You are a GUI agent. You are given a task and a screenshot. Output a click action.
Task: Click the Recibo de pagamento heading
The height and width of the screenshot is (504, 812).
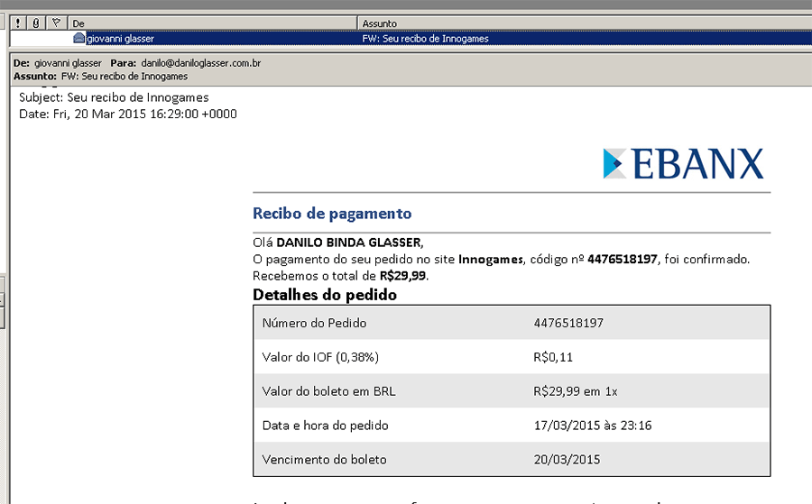click(x=332, y=214)
